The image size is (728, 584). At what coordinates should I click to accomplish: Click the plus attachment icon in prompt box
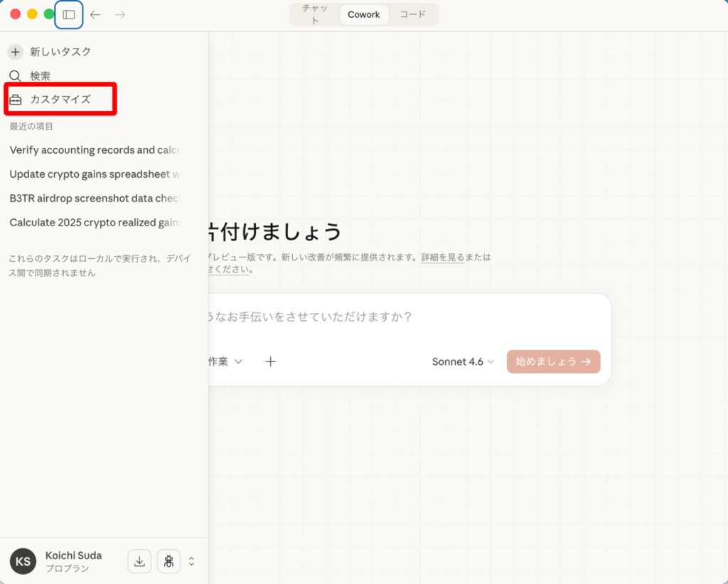[x=270, y=361]
